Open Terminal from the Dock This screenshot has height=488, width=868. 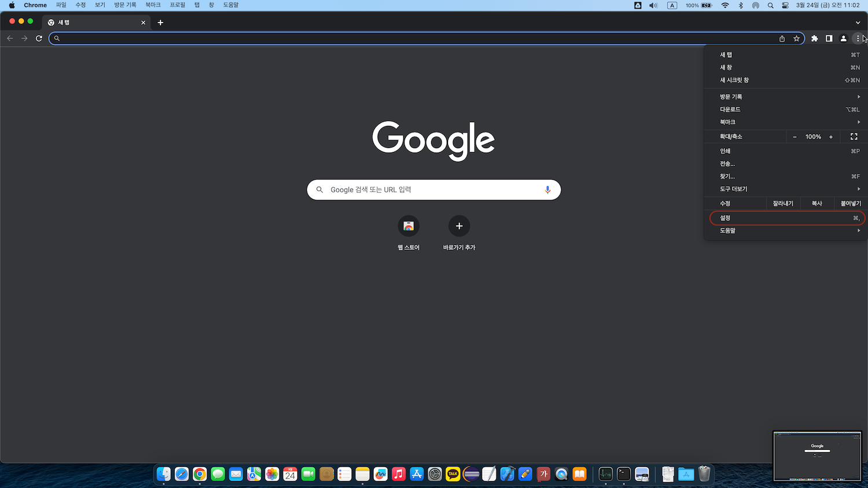[x=624, y=474]
